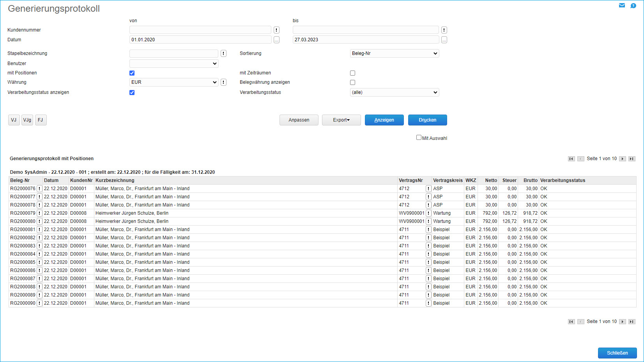Image resolution: width=644 pixels, height=362 pixels.
Task: Sort by the Brutto column header
Action: (530, 180)
